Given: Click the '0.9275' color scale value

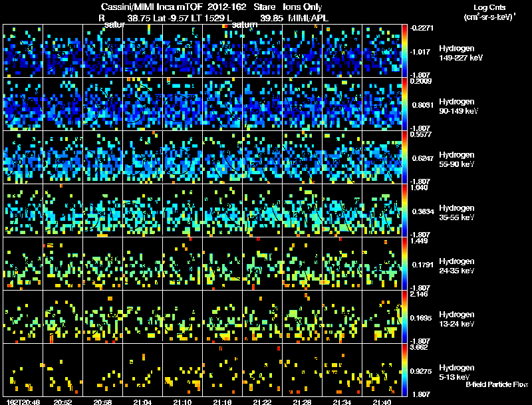Looking at the screenshot, I should click(x=422, y=371).
